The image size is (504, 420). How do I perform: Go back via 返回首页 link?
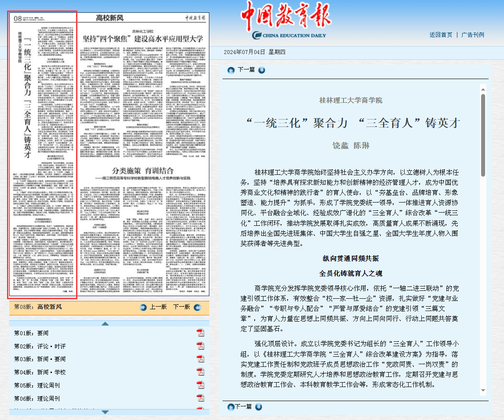coord(441,35)
